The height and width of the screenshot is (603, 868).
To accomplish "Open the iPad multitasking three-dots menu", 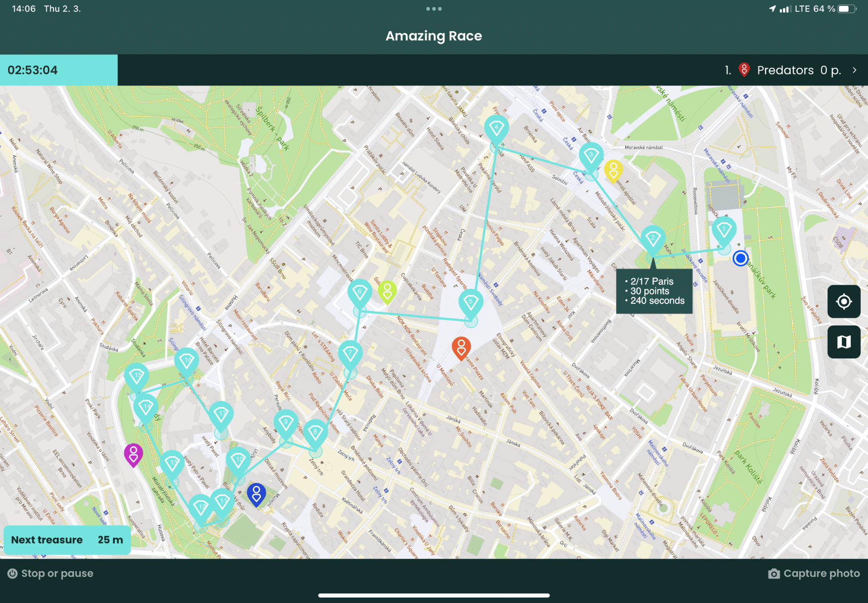I will [434, 8].
